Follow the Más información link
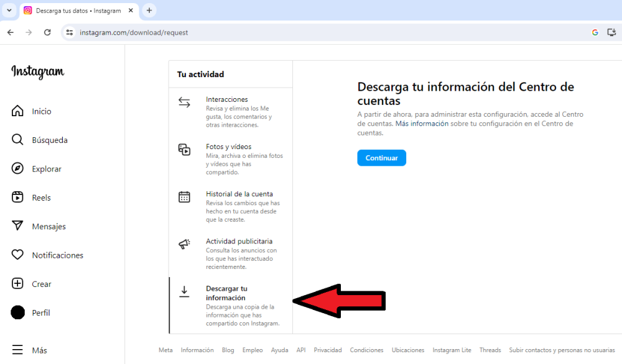Viewport: 622px width, 364px height. click(x=422, y=124)
